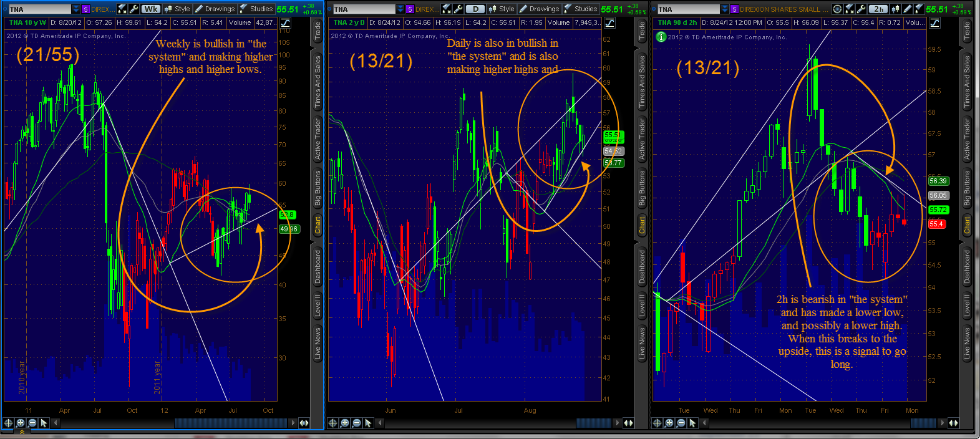
Task: Zoom in on the daily chart
Action: pos(344,423)
